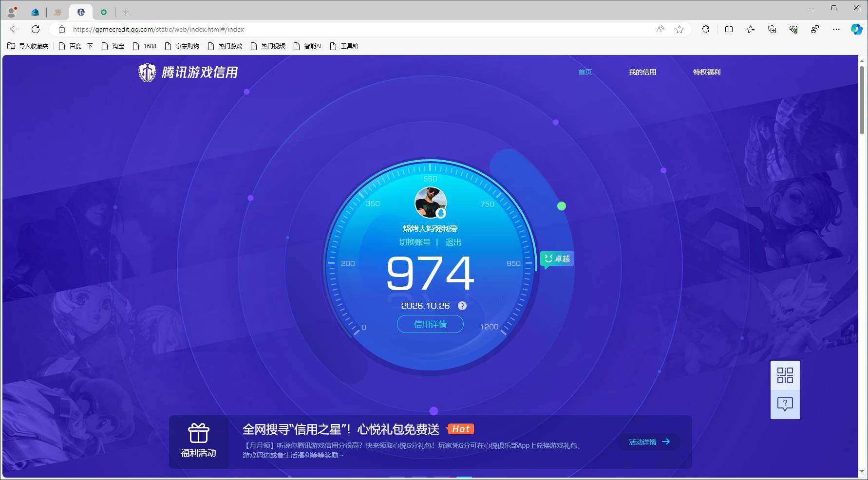Open browser essentials heart icon
Viewport: 868px width, 480px height.
pyautogui.click(x=793, y=29)
